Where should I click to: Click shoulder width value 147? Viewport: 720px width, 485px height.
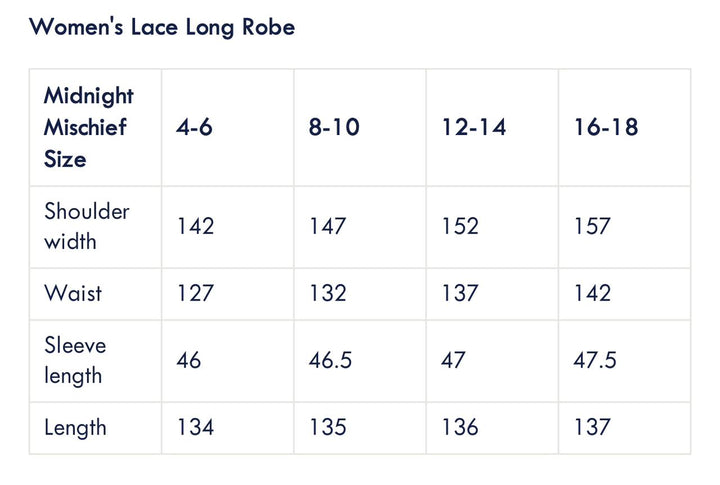(328, 226)
